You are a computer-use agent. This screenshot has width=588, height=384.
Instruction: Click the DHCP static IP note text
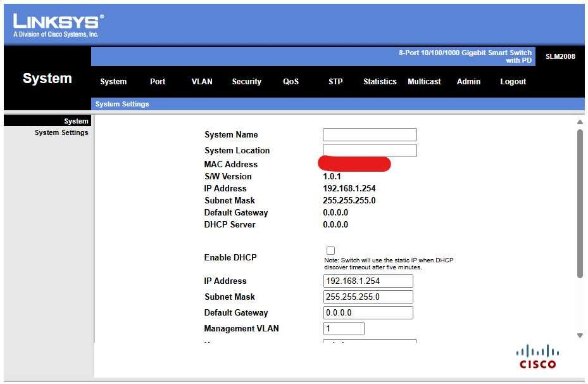[389, 264]
